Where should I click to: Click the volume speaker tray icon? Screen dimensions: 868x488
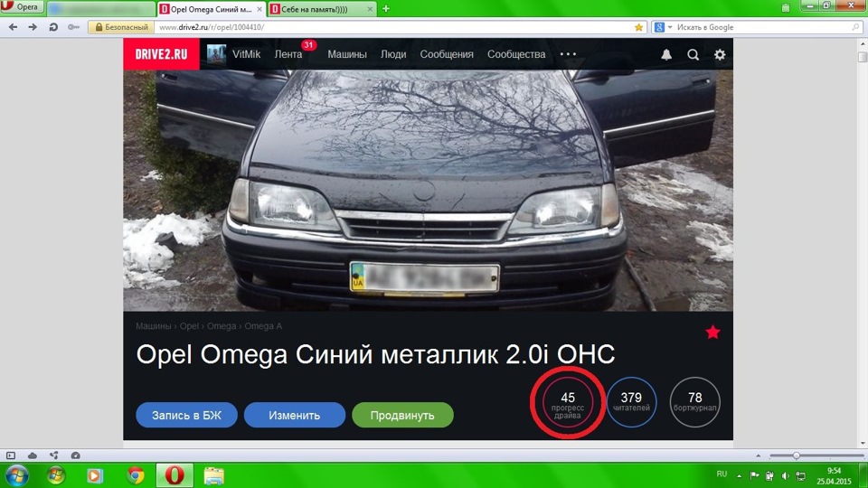point(785,475)
